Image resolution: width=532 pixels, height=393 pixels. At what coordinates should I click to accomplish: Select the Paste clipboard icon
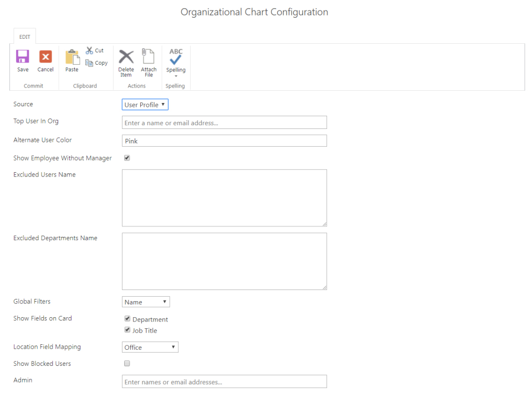coord(72,57)
